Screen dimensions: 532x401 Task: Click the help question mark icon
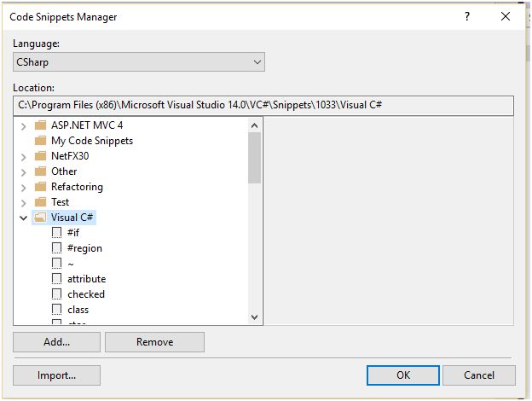click(467, 16)
